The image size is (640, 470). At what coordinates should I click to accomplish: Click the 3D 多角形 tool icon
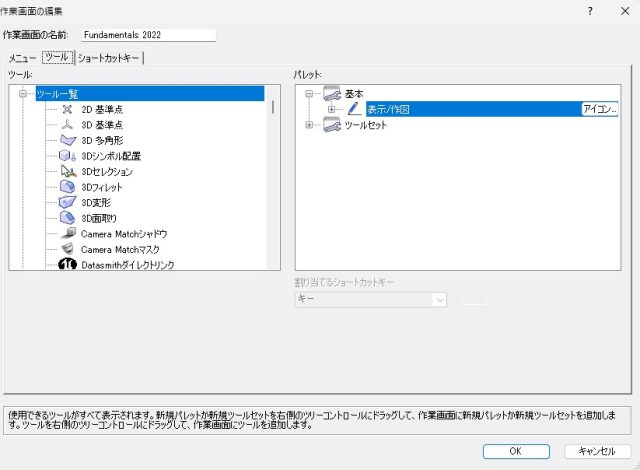coord(67,141)
